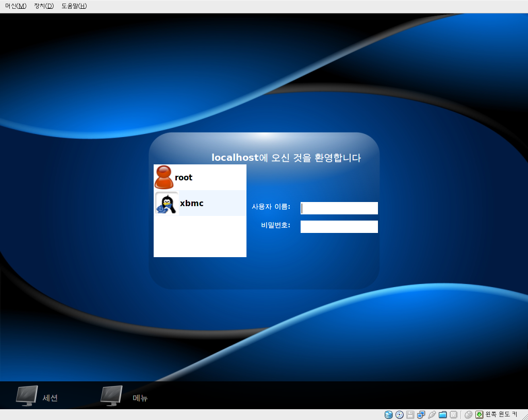Focus the 사용자 이름 input field
This screenshot has height=420, width=528.
339,208
